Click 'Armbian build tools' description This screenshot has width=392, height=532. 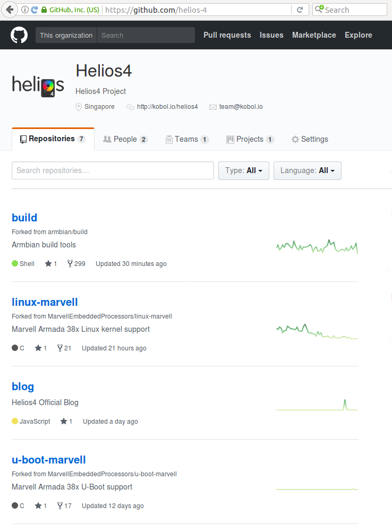[44, 245]
